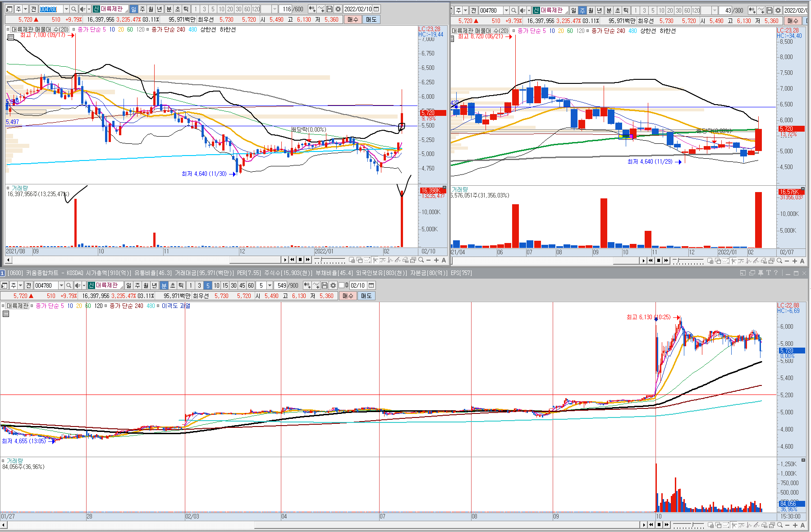Toggle the D checkbox next to date 02/10
Image resolution: width=811 pixels, height=532 pixels.
[x=341, y=285]
